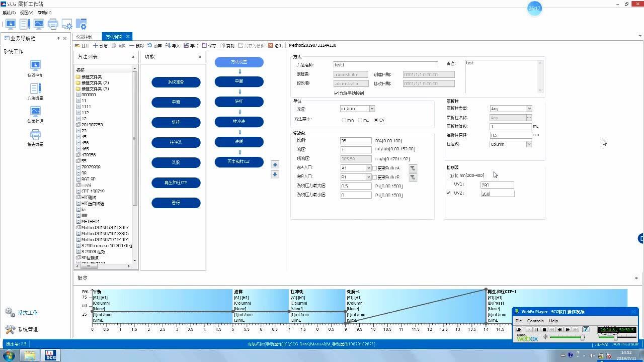
Task: Click the 仪器控制 monitor icon in the sidebar
Action: [35, 65]
